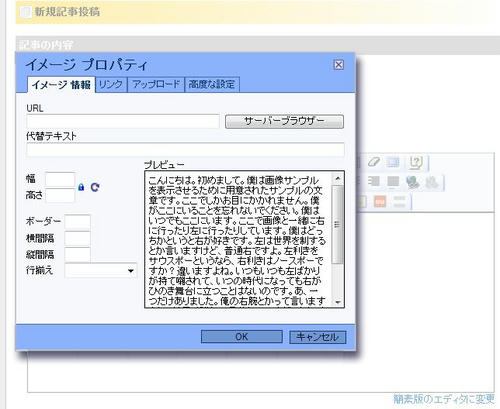Follow the 簡素版のエディタに変更 link
Image resolution: width=500 pixels, height=409 pixels.
pos(444,399)
